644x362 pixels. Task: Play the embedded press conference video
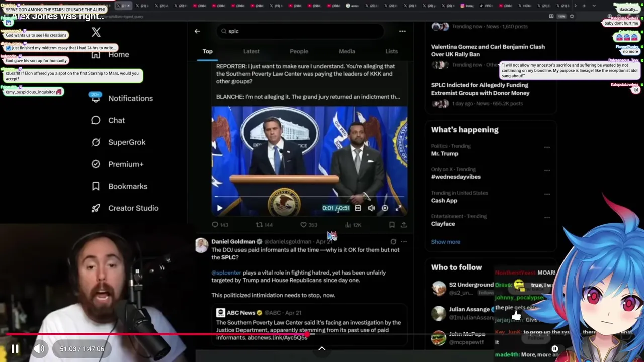click(x=219, y=208)
